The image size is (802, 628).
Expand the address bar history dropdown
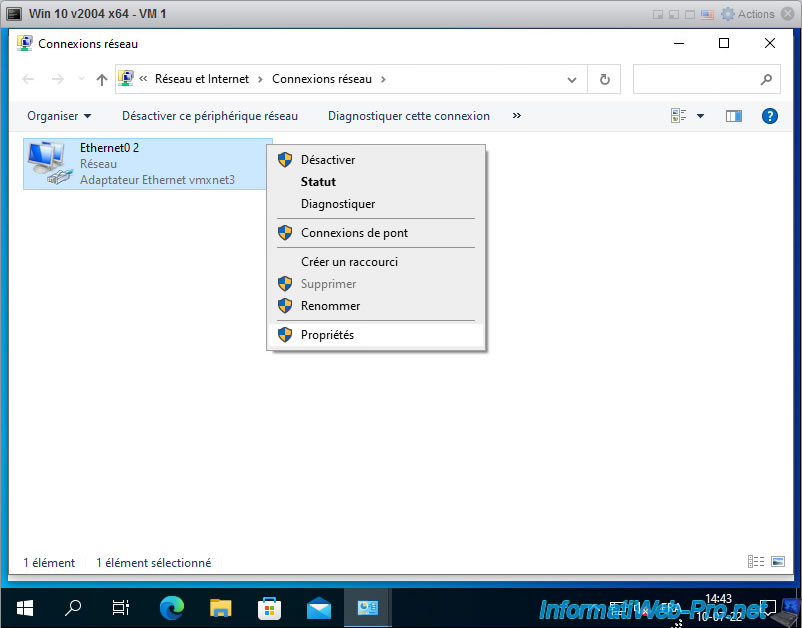point(571,79)
